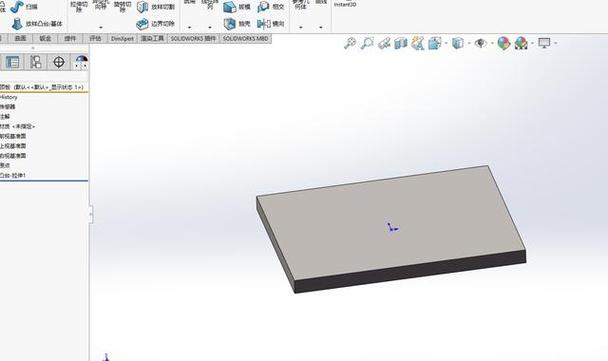The height and width of the screenshot is (361, 608).
Task: Open the Display Style cube icon
Action: [458, 43]
